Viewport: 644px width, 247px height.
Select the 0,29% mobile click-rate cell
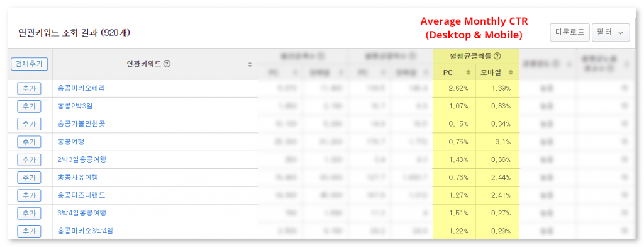[x=497, y=231]
